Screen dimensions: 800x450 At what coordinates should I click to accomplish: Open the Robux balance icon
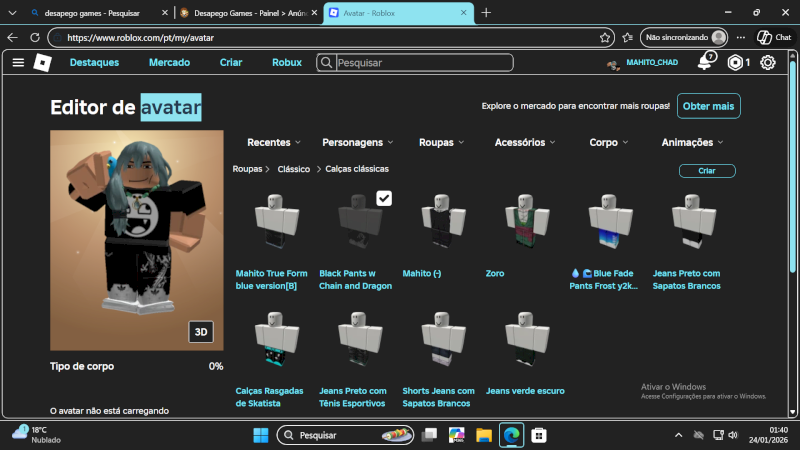pyautogui.click(x=735, y=62)
